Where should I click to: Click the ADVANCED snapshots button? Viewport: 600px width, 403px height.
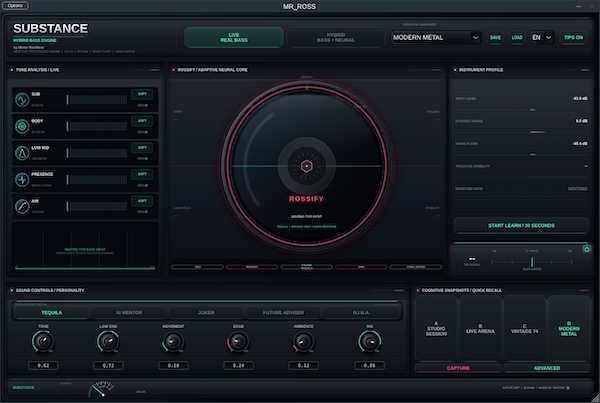point(547,368)
